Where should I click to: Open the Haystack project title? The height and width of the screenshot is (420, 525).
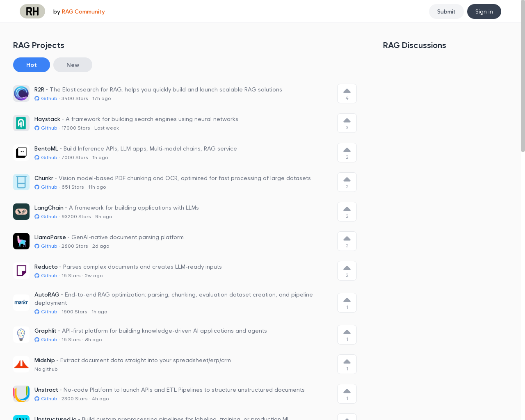(47, 119)
